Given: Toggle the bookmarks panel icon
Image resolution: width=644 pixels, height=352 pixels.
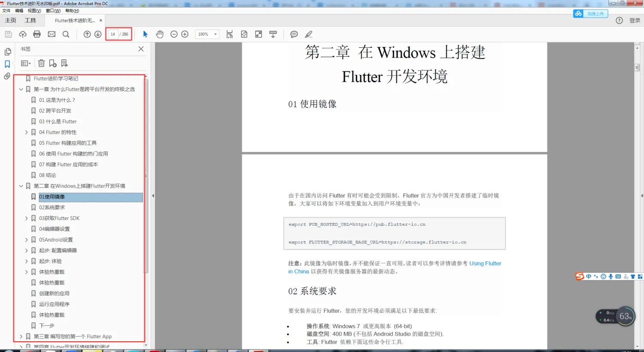Looking at the screenshot, I should (7, 64).
